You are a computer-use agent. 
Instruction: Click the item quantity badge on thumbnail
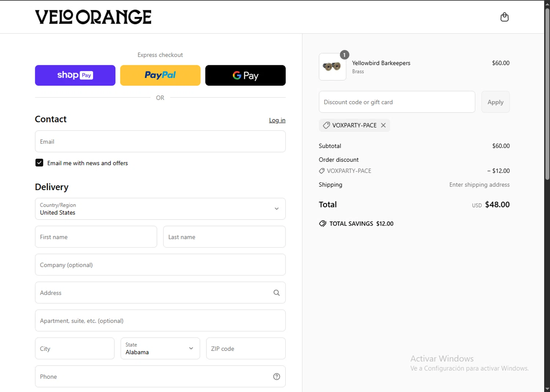344,55
